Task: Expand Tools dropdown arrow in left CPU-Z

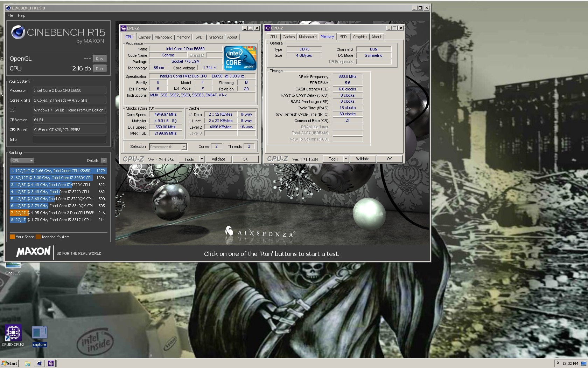Action: [202, 159]
